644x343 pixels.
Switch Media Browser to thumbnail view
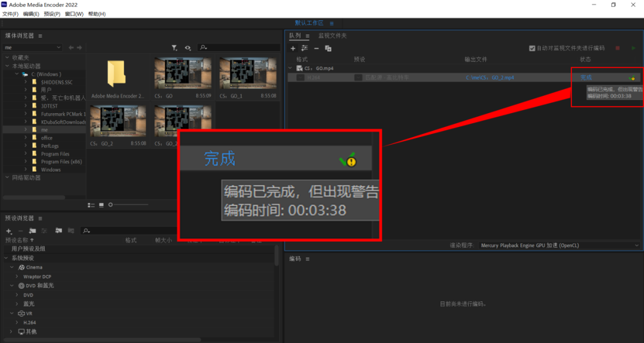coord(101,205)
